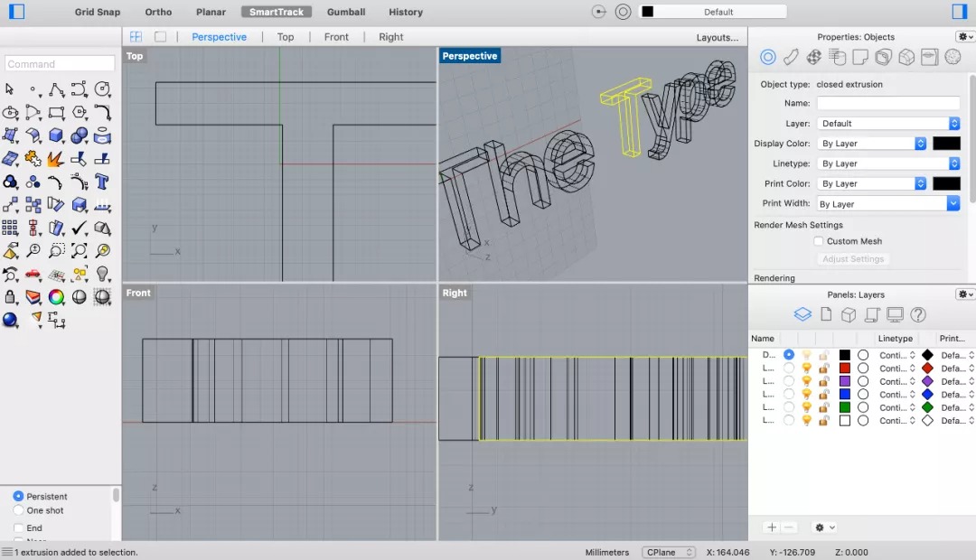Image resolution: width=976 pixels, height=560 pixels.
Task: Click the puzzle-piece Join tool
Action: pyautogui.click(x=33, y=159)
